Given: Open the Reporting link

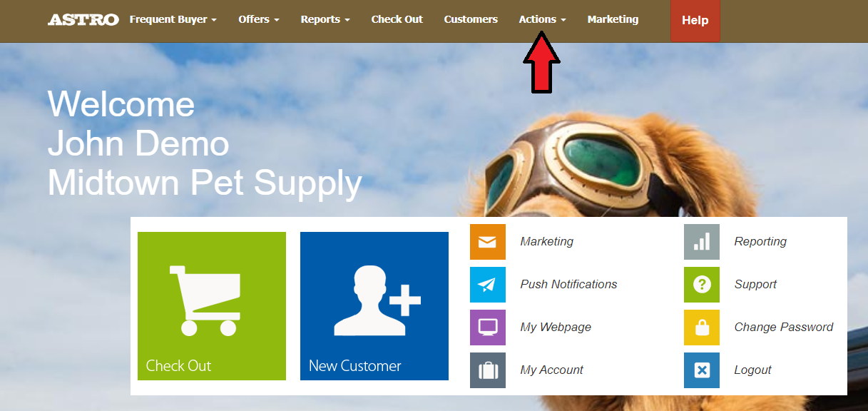Looking at the screenshot, I should (x=761, y=242).
